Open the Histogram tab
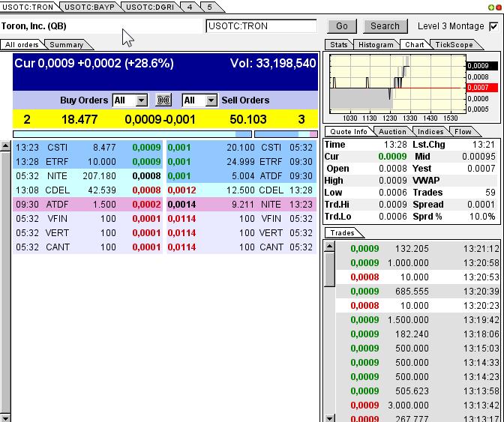Screen dimensions: 504x422 376,45
